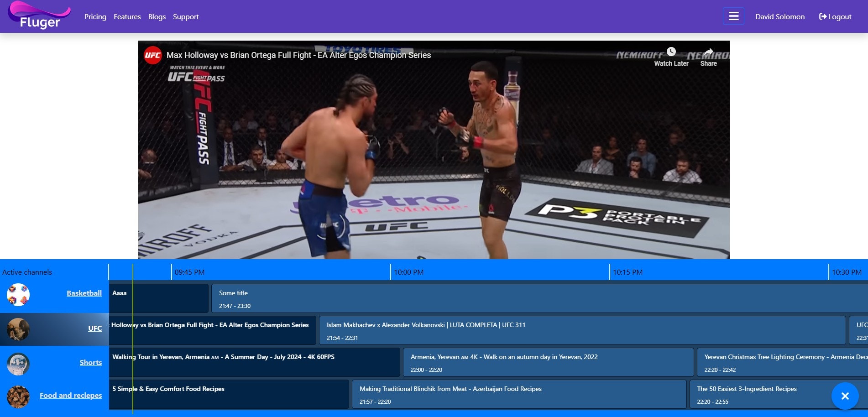Open the Fluger logo home link
Image resolution: width=868 pixels, height=417 pixels.
coord(39,16)
